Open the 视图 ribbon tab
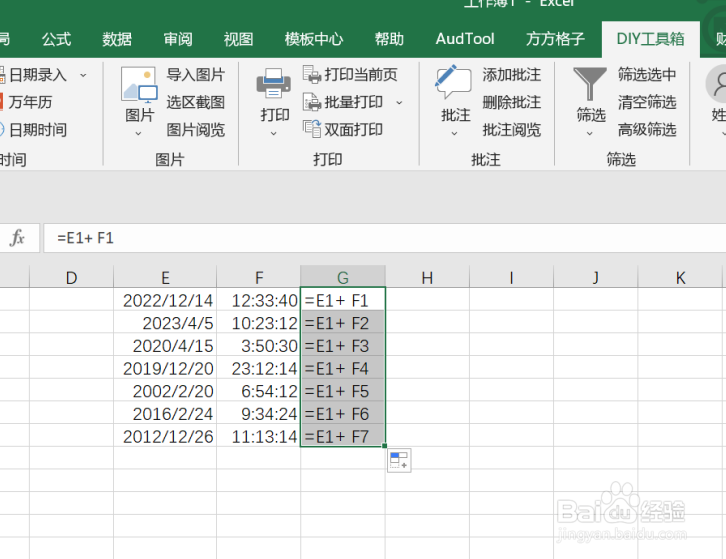 pyautogui.click(x=238, y=39)
